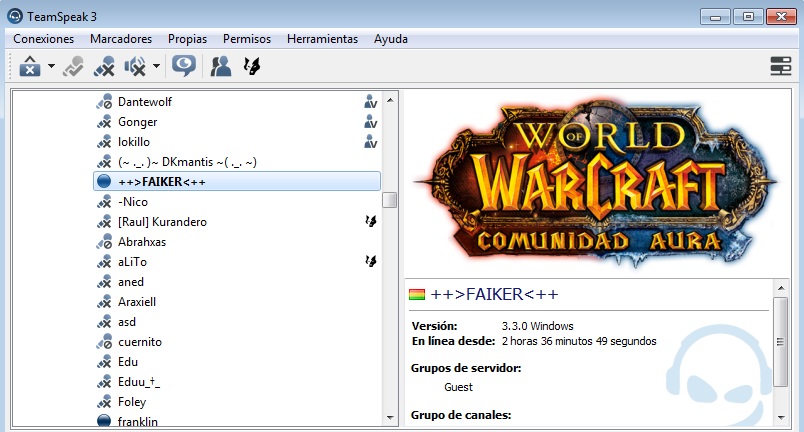804x432 pixels.
Task: Open the Marcadores menu
Action: [121, 39]
